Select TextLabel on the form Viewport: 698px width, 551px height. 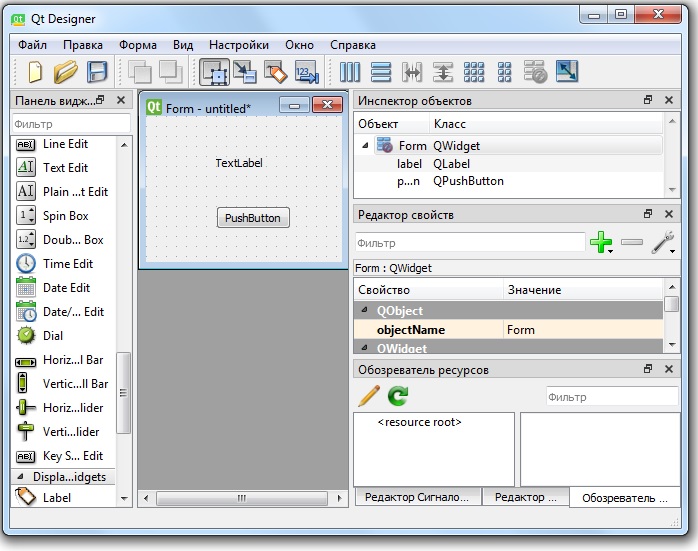click(x=239, y=163)
